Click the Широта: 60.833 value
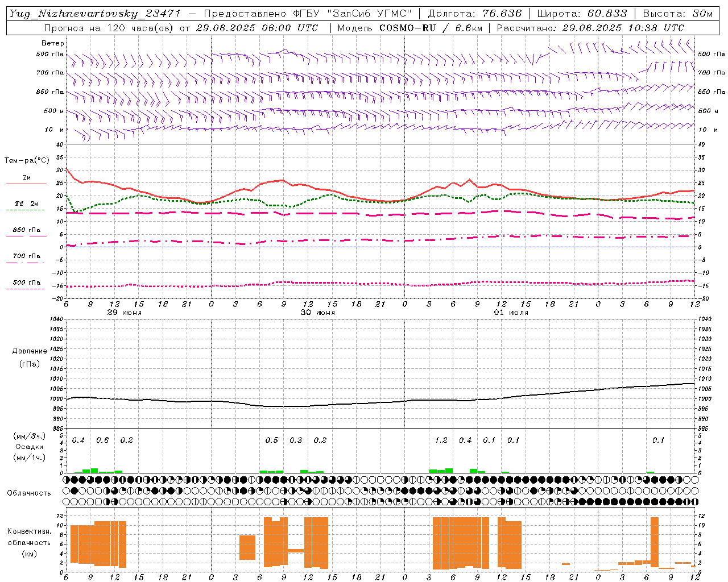Image resolution: width=728 pixels, height=582 pixels. (x=582, y=14)
